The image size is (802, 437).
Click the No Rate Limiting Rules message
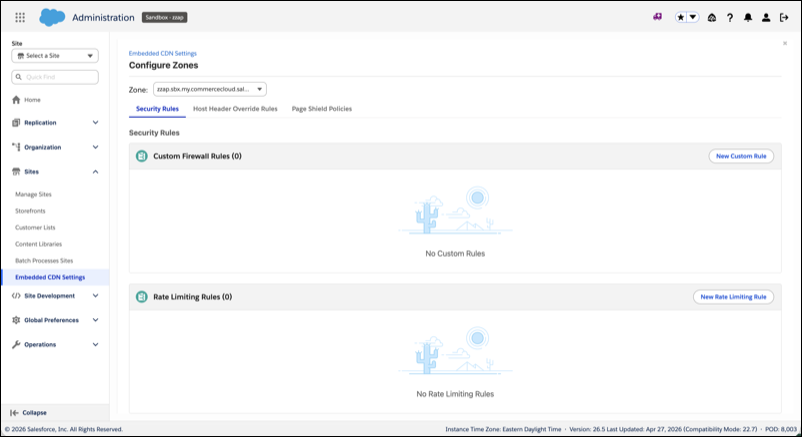click(455, 394)
